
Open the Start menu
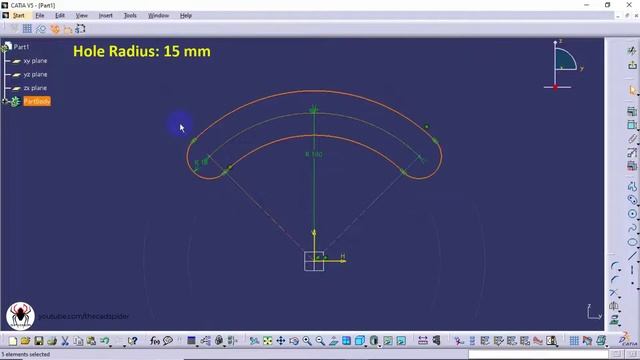(x=19, y=16)
